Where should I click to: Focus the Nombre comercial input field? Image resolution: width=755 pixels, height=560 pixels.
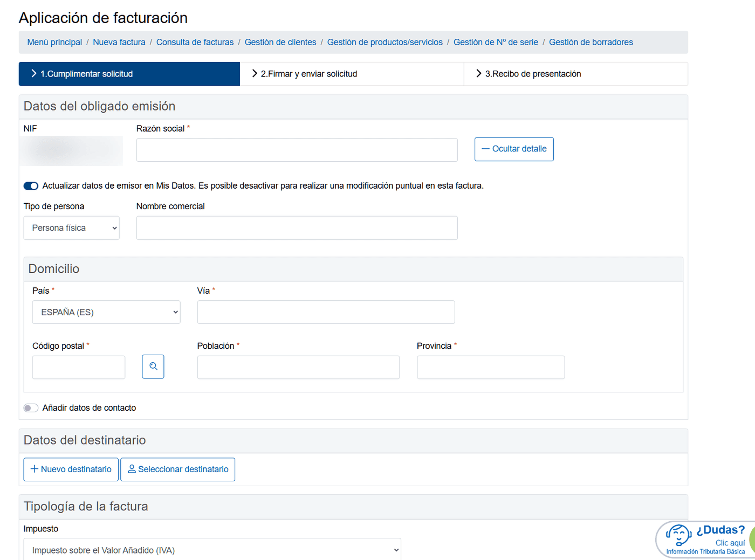tap(297, 228)
